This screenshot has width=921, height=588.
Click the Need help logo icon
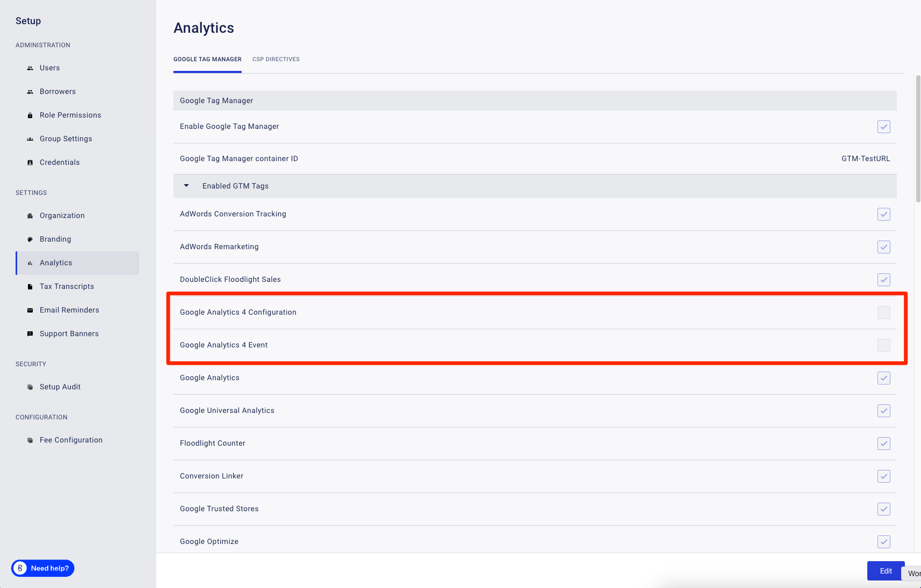pyautogui.click(x=20, y=568)
